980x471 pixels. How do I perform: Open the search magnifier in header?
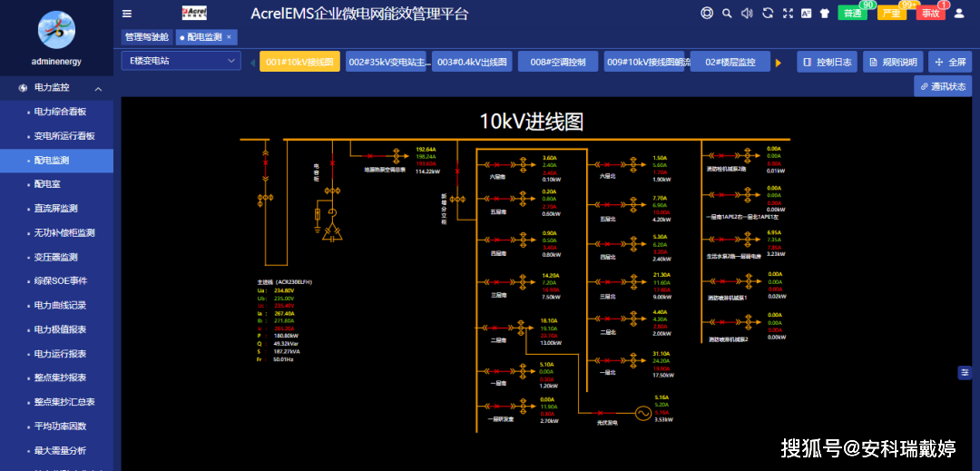727,13
